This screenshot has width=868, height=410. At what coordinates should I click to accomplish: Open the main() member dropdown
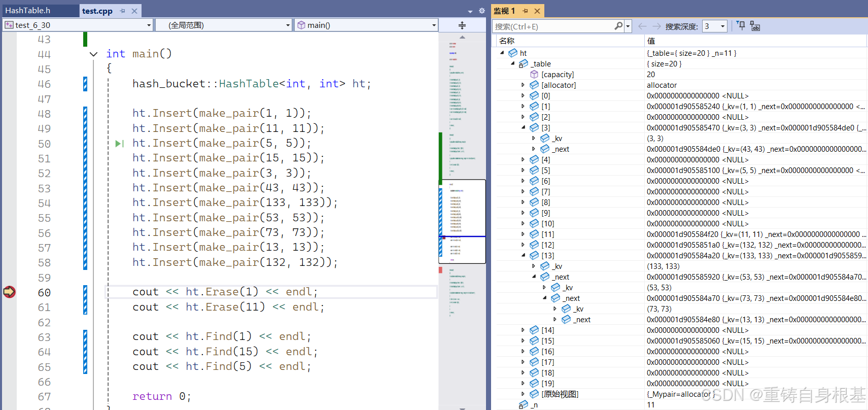pyautogui.click(x=366, y=25)
